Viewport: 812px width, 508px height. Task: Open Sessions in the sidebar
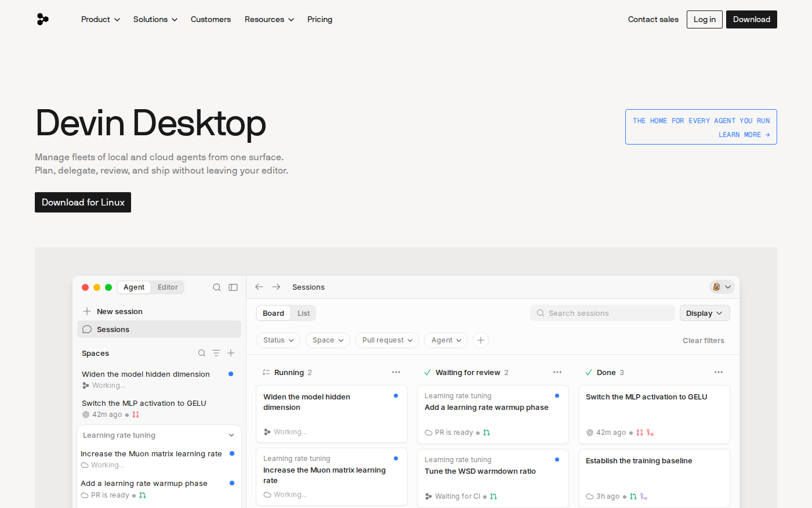(x=159, y=329)
